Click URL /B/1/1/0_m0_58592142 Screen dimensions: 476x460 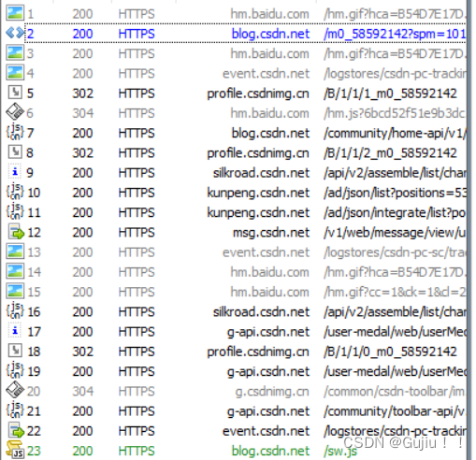[390, 352]
